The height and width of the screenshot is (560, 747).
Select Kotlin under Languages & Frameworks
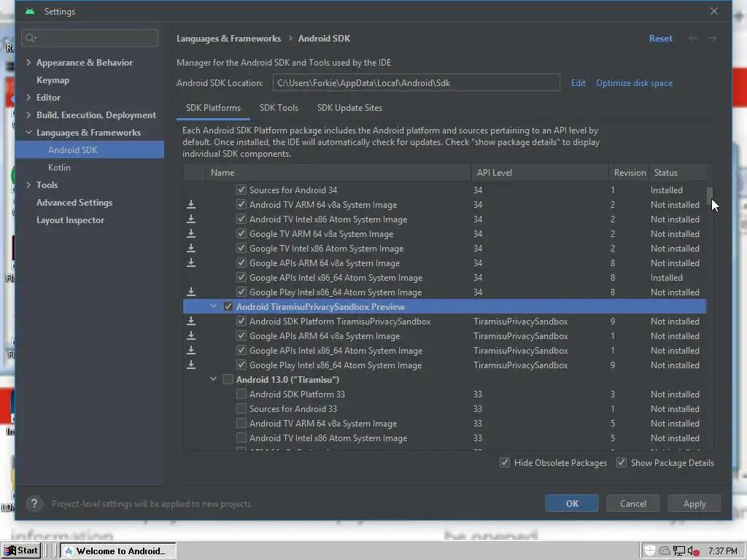coord(59,168)
